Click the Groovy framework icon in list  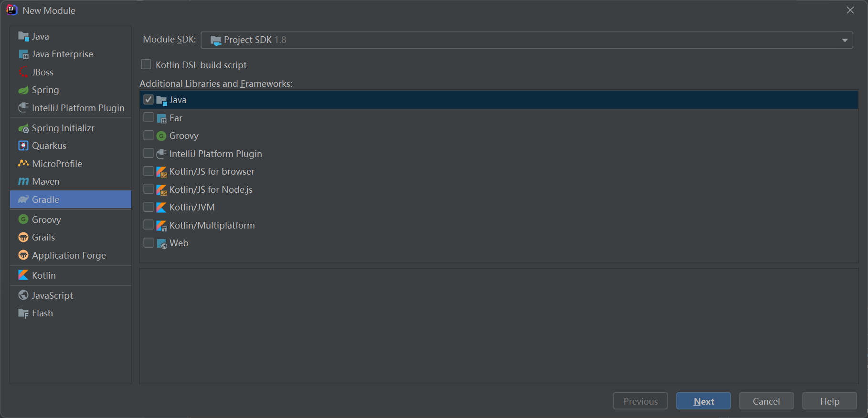161,136
